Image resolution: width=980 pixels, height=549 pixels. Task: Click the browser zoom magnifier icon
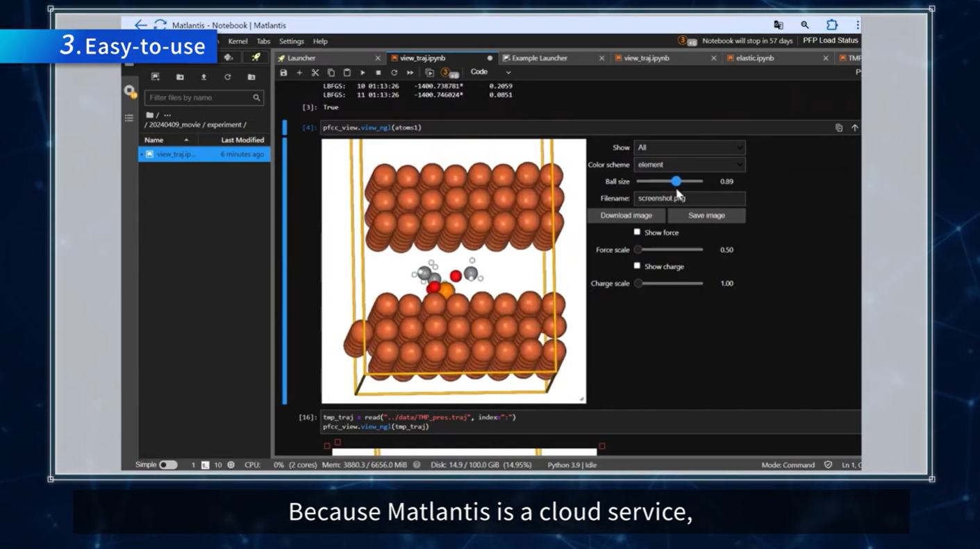tap(805, 25)
